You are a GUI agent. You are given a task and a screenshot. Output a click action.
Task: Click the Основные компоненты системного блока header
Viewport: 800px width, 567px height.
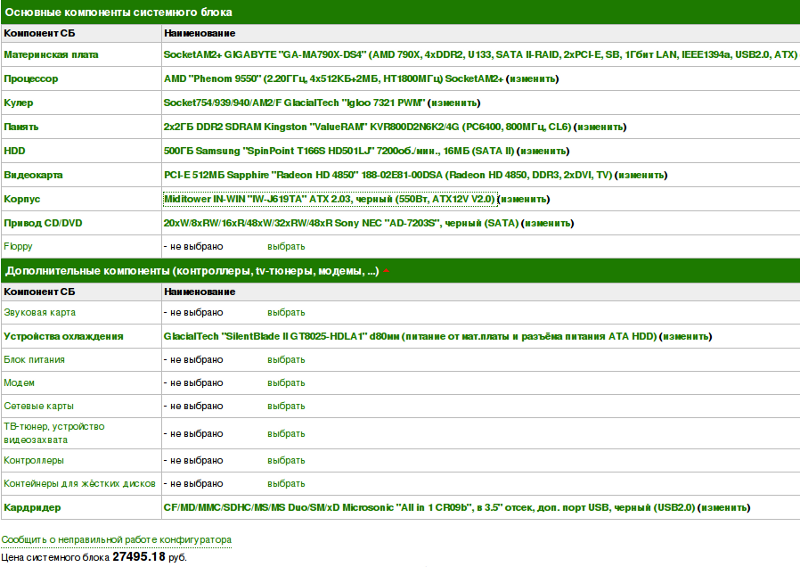(x=118, y=12)
